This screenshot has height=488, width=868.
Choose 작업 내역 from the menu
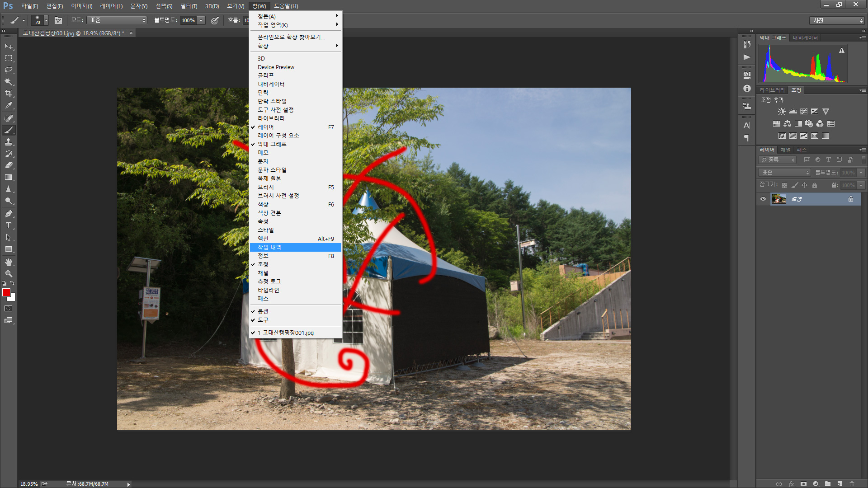click(269, 248)
